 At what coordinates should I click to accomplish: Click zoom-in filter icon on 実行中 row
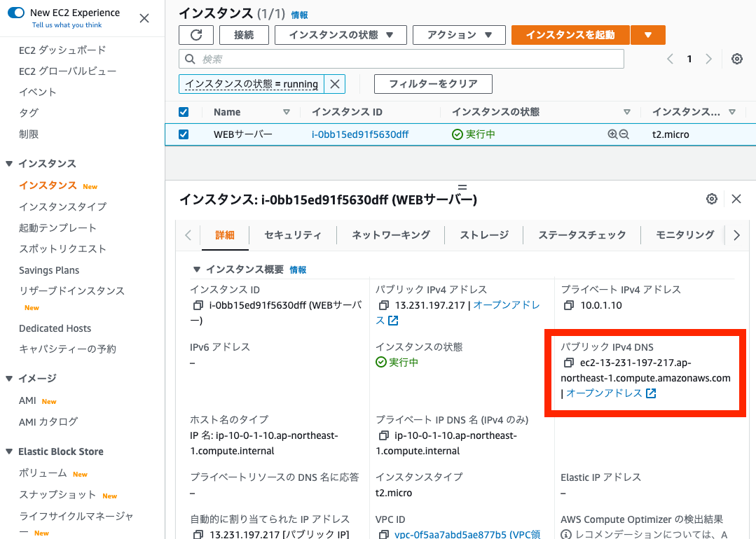point(612,134)
